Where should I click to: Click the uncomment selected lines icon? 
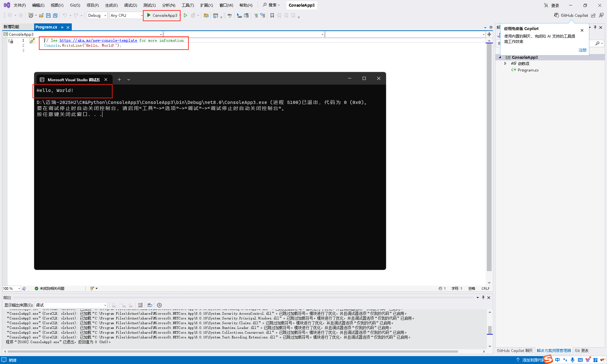[x=262, y=15]
